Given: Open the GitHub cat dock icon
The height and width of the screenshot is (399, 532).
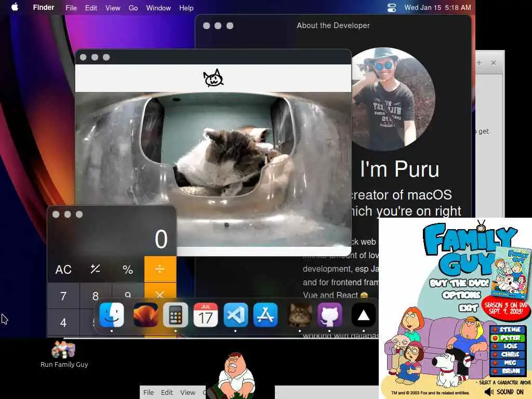Looking at the screenshot, I should tap(329, 315).
